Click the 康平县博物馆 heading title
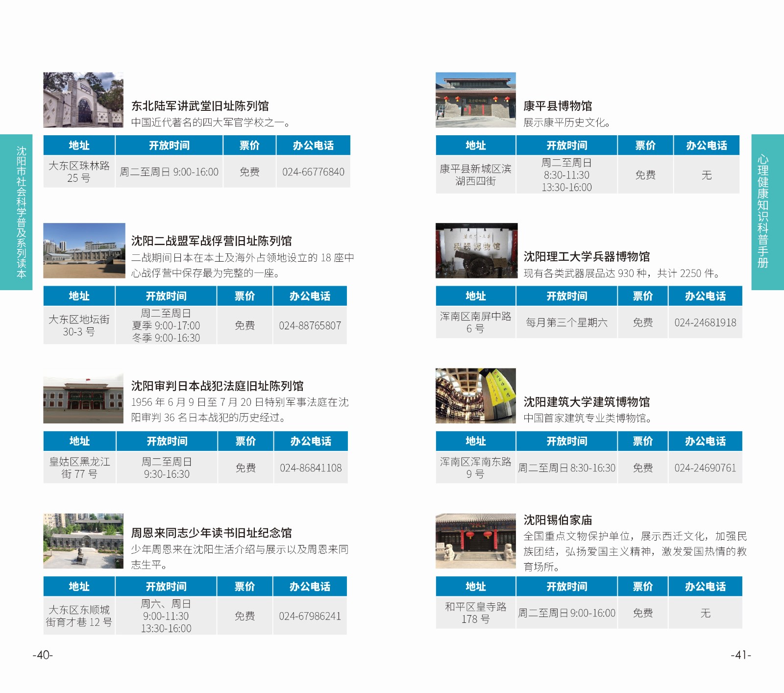 [x=558, y=106]
